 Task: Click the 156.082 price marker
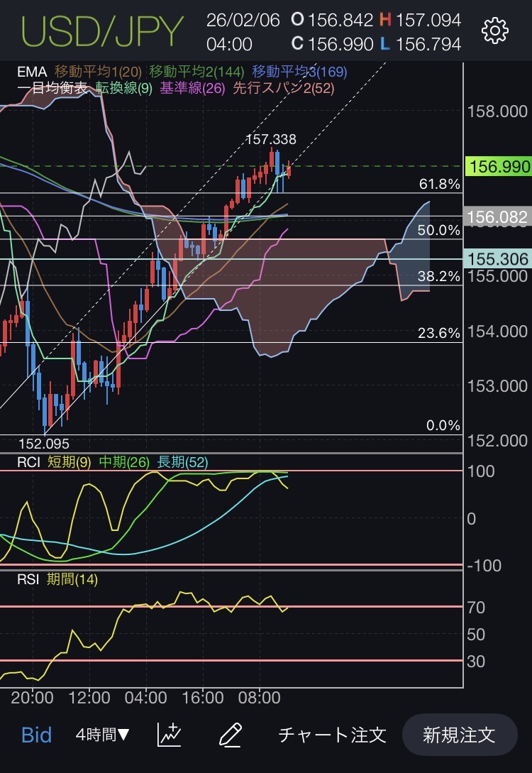pyautogui.click(x=497, y=216)
